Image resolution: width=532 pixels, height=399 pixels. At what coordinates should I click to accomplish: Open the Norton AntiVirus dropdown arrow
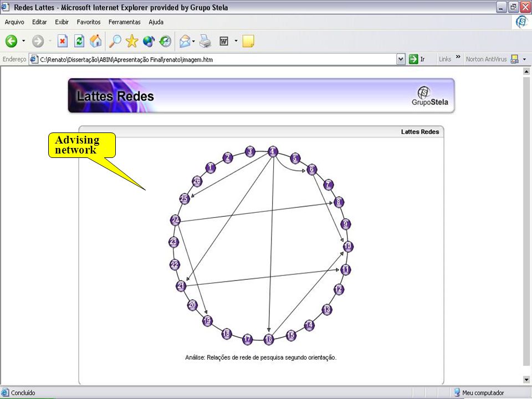point(524,59)
